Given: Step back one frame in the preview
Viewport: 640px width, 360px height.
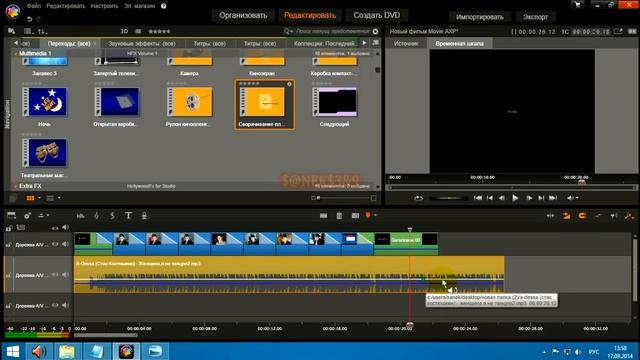Looking at the screenshot, I should (x=502, y=198).
